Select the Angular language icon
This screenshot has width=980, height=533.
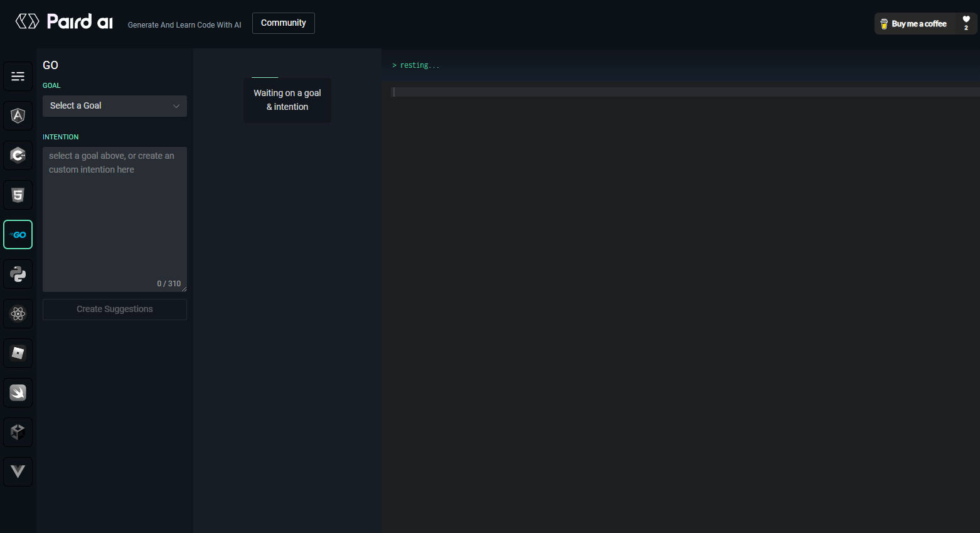tap(18, 116)
